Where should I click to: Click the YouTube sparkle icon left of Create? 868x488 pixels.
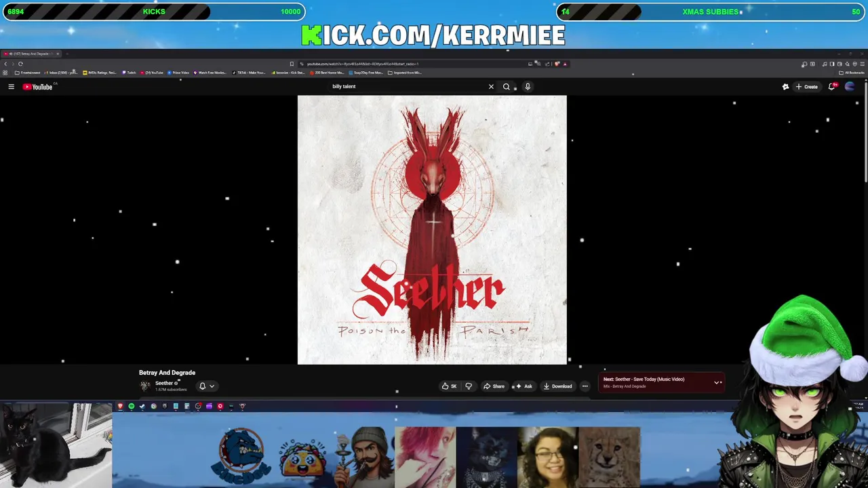click(785, 87)
